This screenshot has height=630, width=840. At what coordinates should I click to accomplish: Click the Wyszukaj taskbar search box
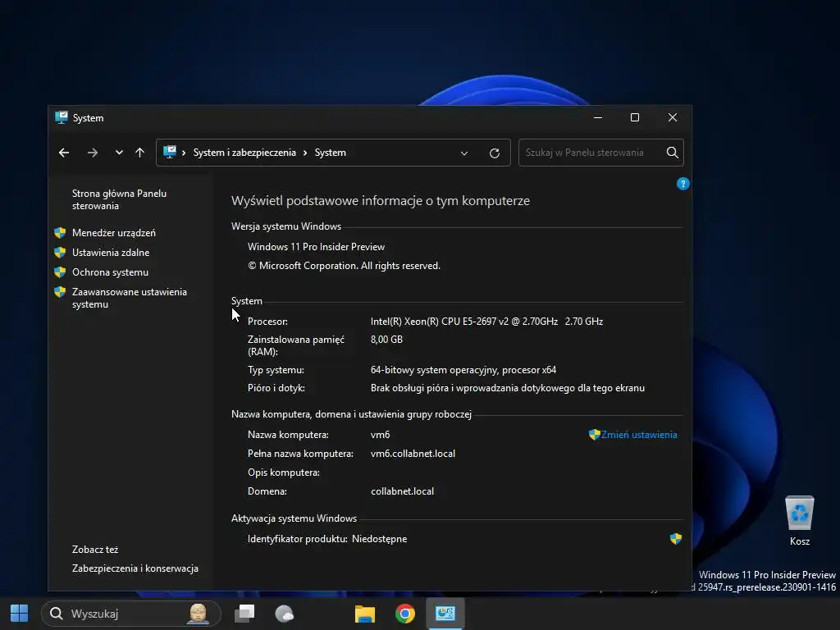click(x=131, y=614)
